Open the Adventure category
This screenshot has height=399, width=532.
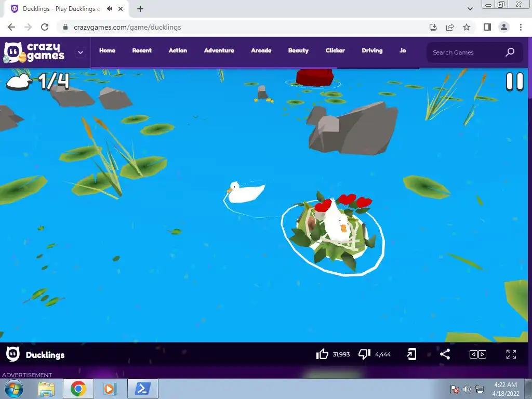tap(219, 50)
